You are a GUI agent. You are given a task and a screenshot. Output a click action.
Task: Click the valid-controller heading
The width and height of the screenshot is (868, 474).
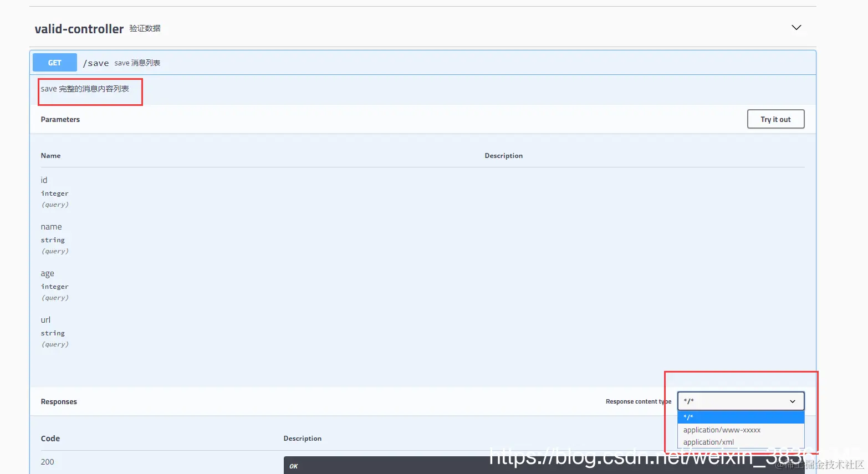[x=79, y=29]
